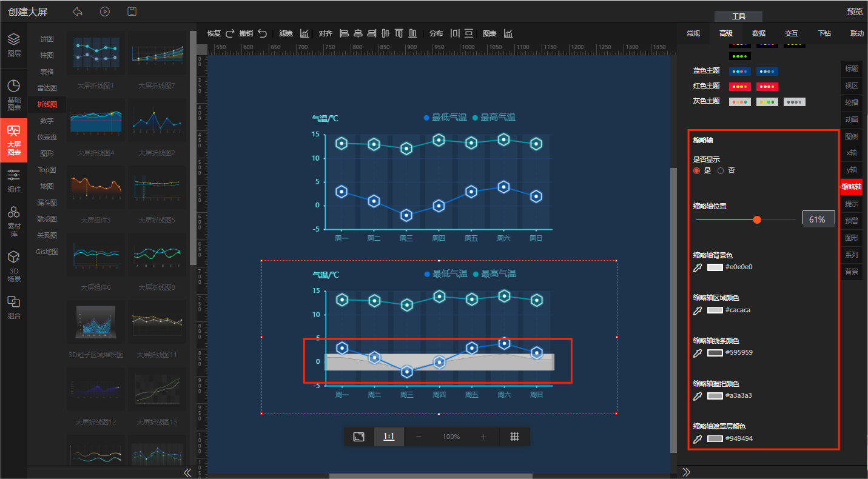The image size is (868, 479).
Task: Click the play preview icon in top bar
Action: pyautogui.click(x=105, y=12)
